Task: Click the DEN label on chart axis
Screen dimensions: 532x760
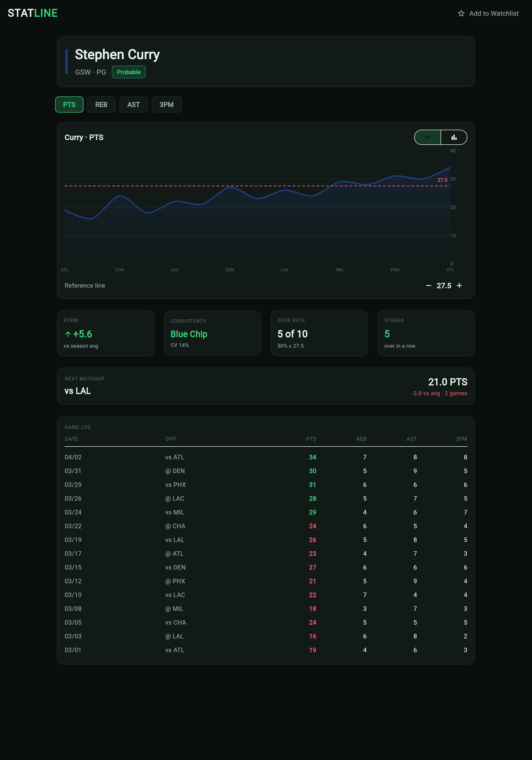Action: pyautogui.click(x=230, y=270)
